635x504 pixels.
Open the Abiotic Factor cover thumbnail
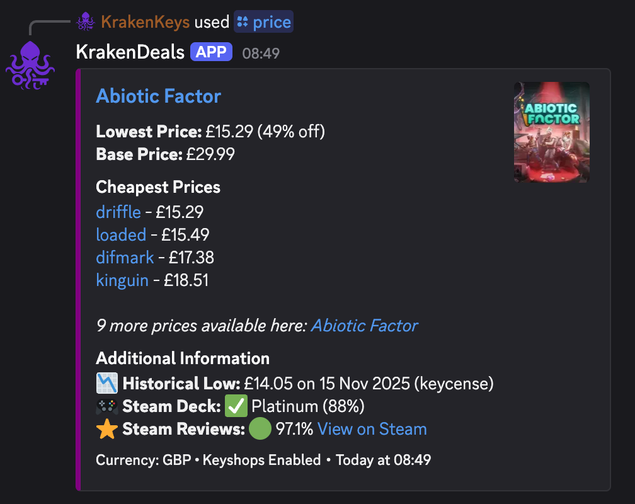tap(551, 131)
